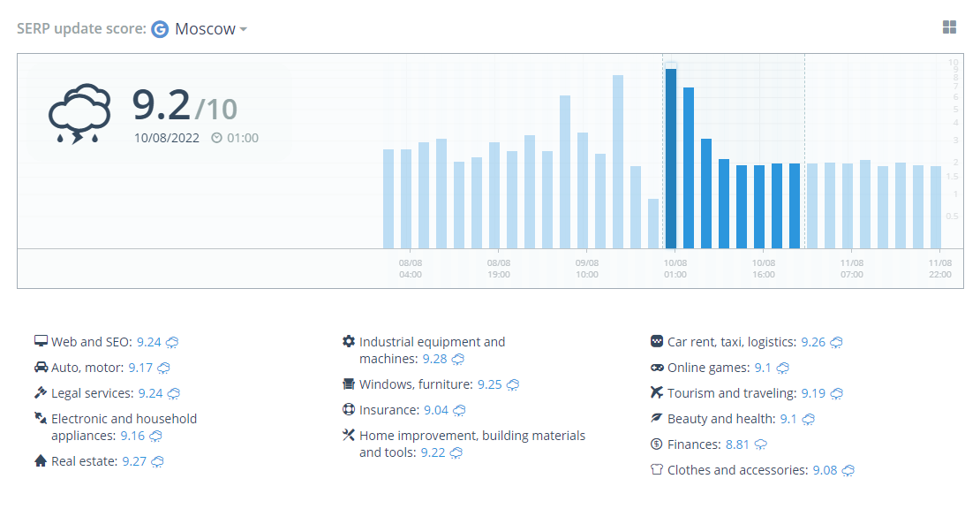980x509 pixels.
Task: Click the Real estate house icon
Action: (x=41, y=461)
